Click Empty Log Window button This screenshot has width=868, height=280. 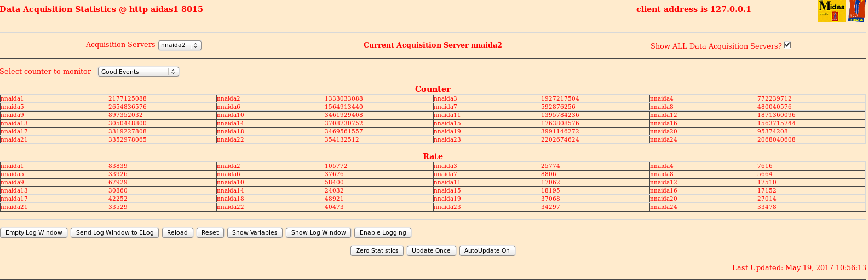pos(34,232)
